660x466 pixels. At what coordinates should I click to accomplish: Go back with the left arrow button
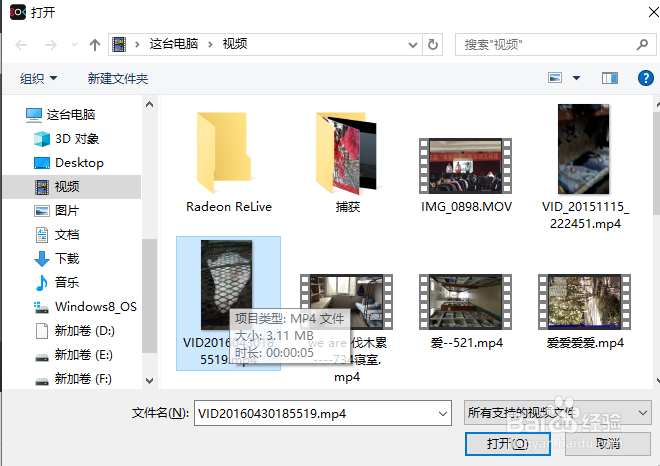pyautogui.click(x=21, y=45)
